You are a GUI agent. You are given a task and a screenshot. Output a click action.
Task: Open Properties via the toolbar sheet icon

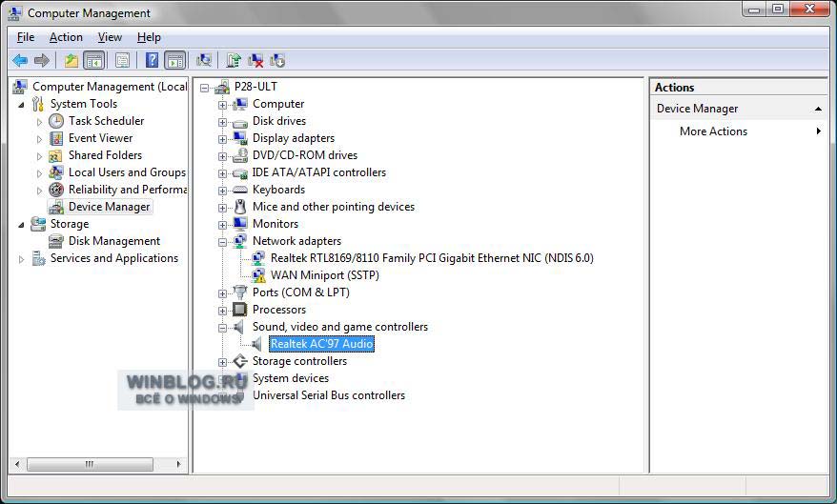coord(122,60)
